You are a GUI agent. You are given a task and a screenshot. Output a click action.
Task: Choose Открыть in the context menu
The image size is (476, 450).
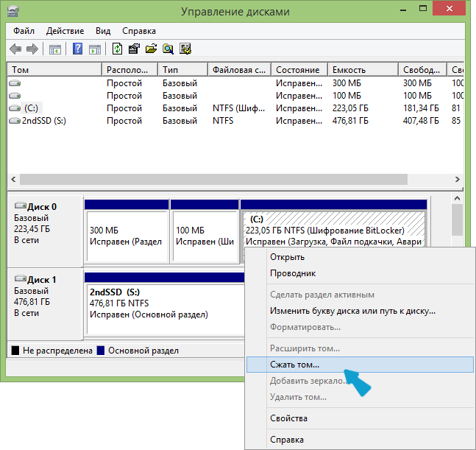pos(360,257)
